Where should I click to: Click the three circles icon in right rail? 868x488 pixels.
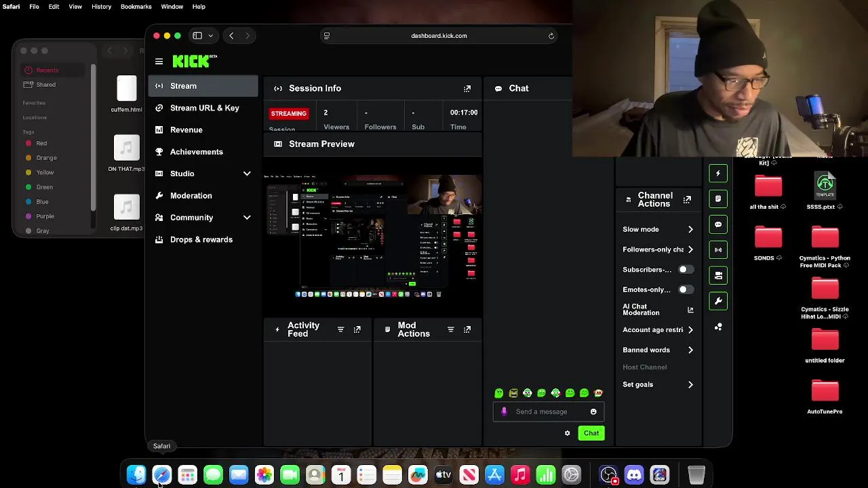click(718, 327)
